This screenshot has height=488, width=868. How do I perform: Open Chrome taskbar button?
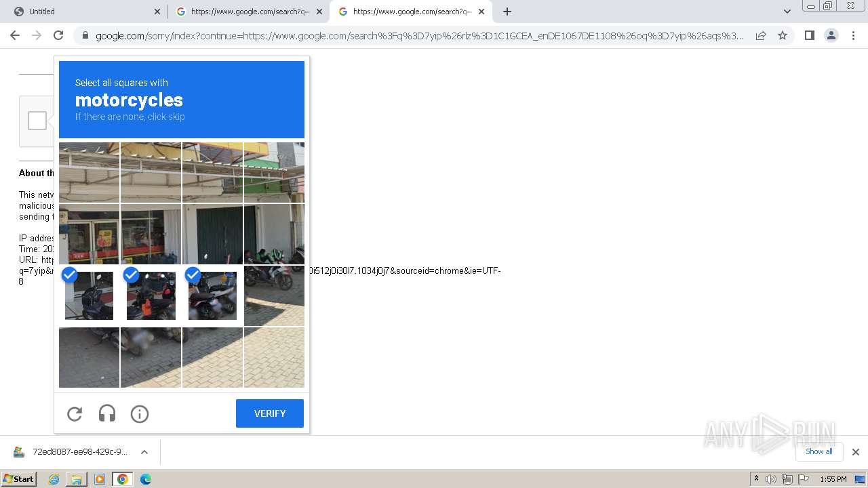tap(123, 479)
